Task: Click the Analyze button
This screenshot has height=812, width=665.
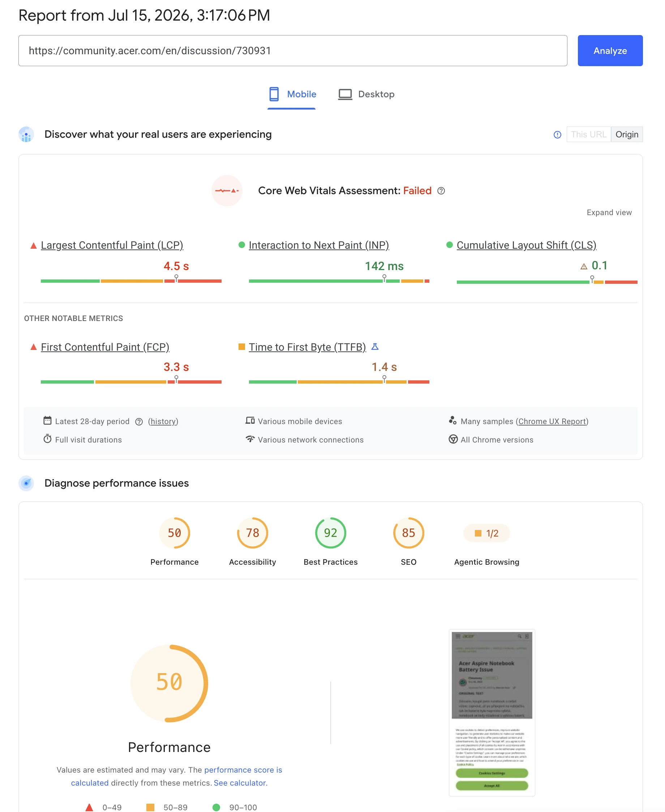Action: tap(610, 51)
